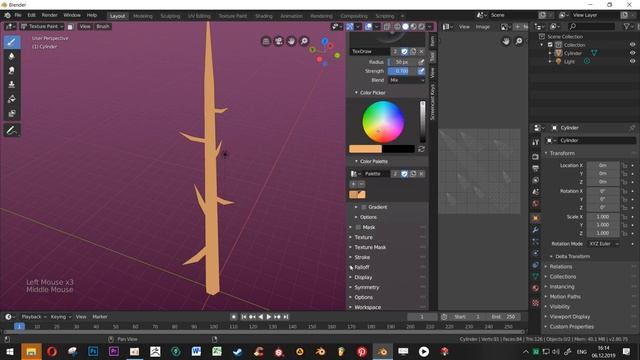Open the Playback menu in timeline

(33, 317)
